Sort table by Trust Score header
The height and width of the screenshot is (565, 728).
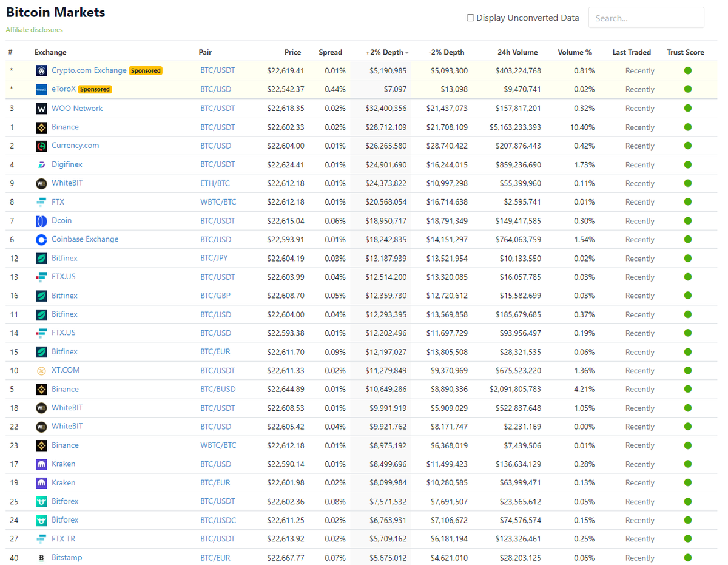[686, 52]
